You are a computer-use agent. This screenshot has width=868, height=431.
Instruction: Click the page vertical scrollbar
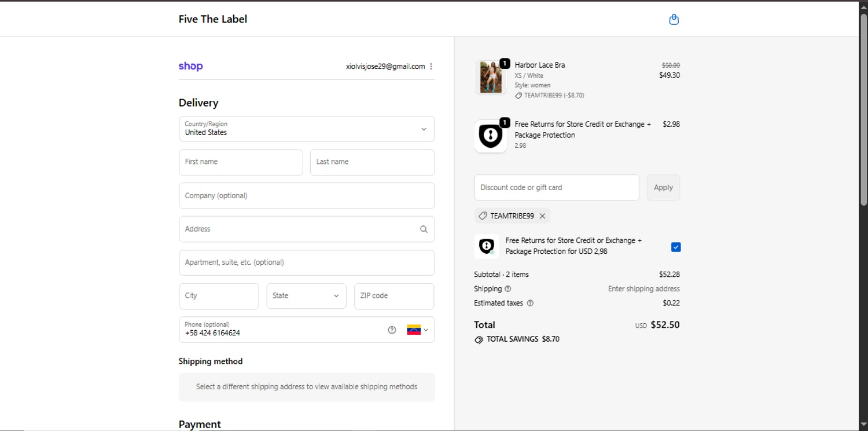(x=863, y=110)
